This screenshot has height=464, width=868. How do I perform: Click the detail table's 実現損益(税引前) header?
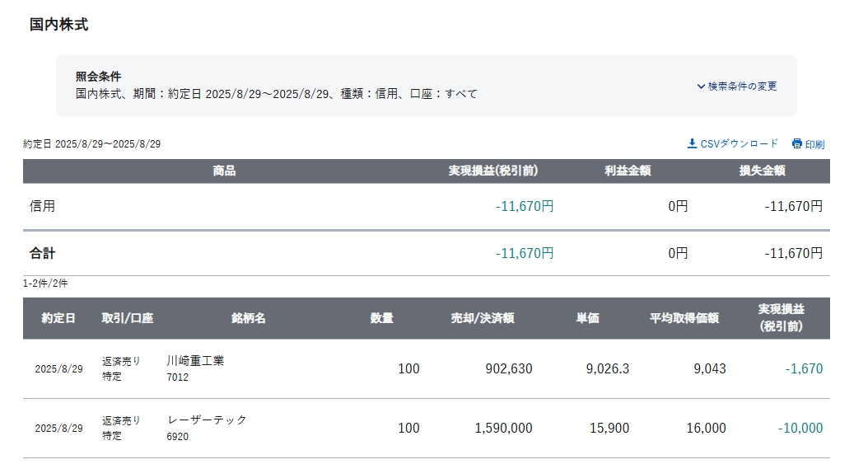coord(781,318)
